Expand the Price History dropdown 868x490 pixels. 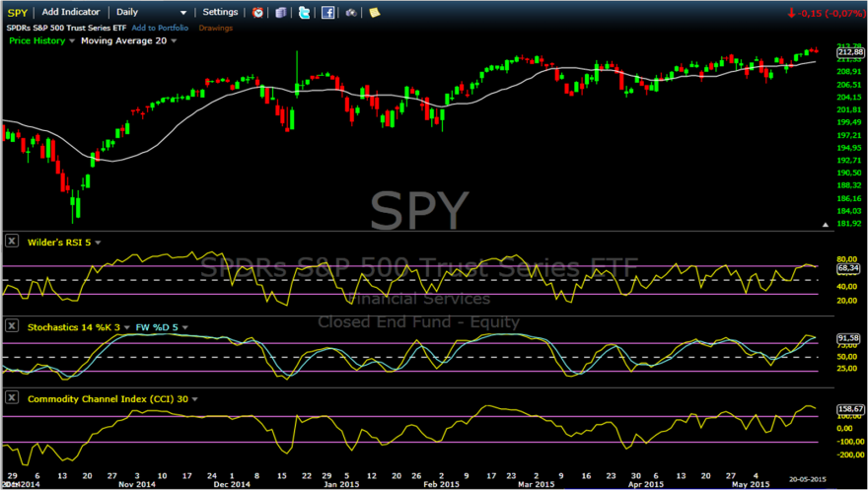click(x=41, y=40)
